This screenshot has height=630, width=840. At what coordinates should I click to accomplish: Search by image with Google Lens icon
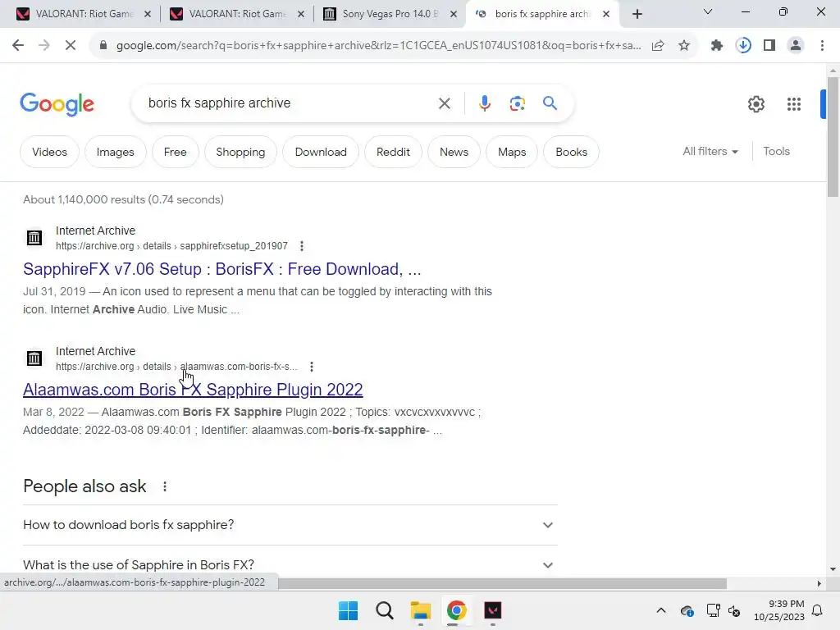coord(517,103)
